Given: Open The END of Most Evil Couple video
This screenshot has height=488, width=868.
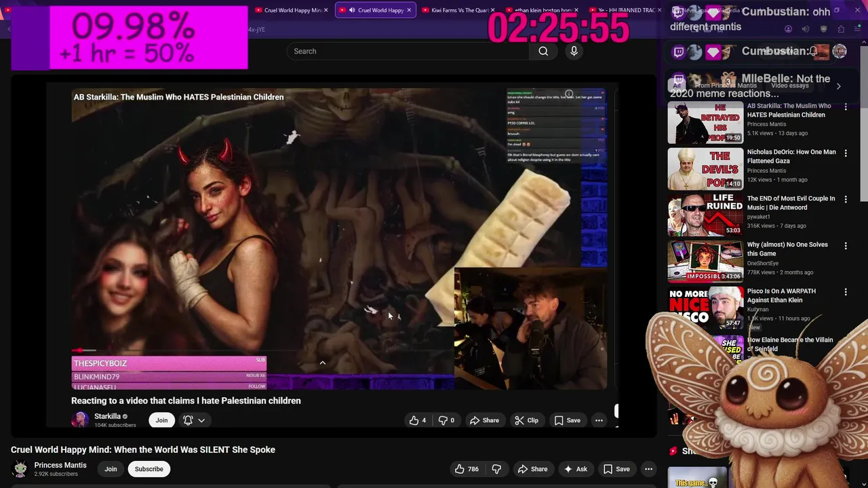Looking at the screenshot, I should tap(791, 203).
